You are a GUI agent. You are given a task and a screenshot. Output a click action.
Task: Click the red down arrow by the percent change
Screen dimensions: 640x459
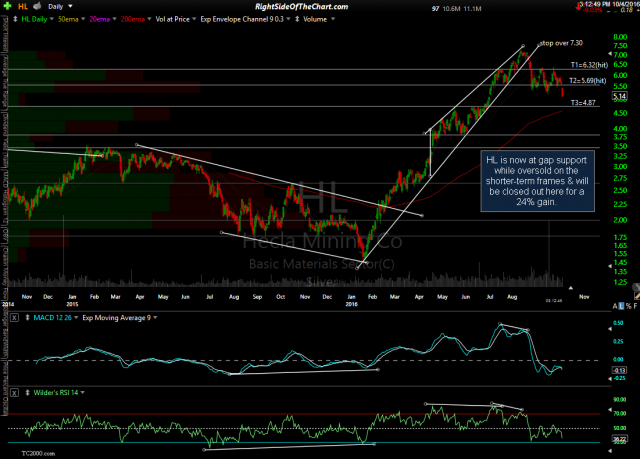578,7
